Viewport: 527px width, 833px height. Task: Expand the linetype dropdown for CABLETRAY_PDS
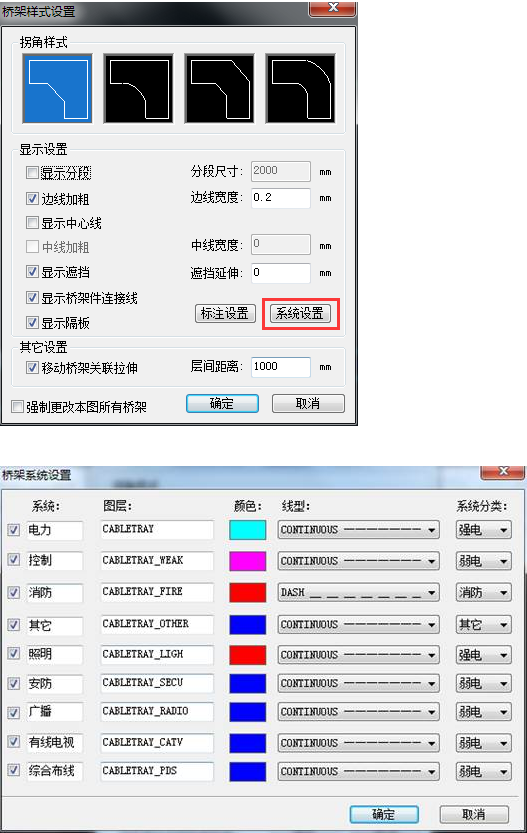click(x=359, y=771)
